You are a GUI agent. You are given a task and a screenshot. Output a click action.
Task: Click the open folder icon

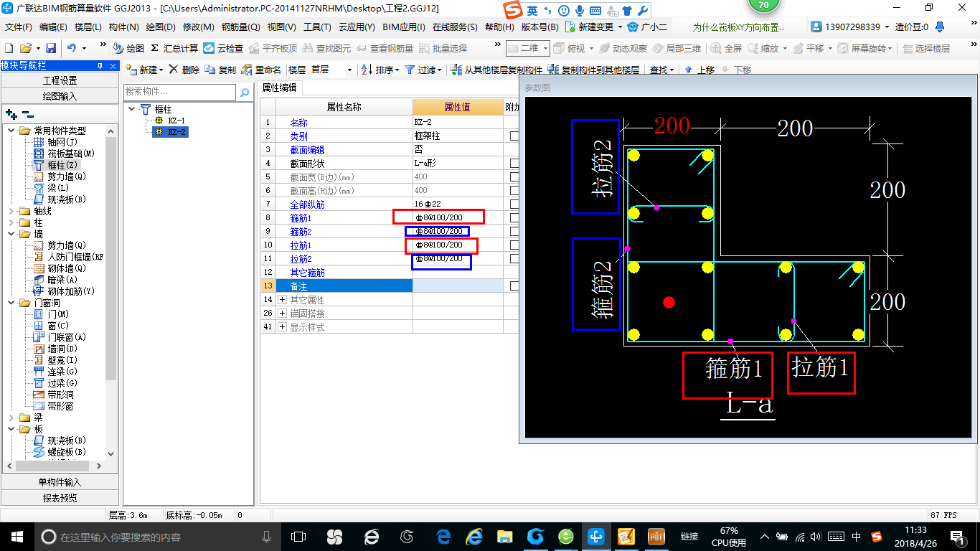pos(25,48)
